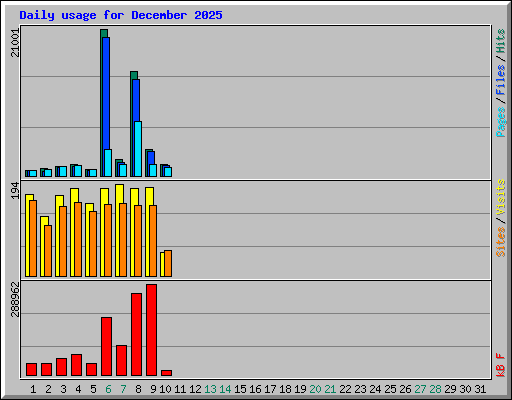
Task: Click the day 31 x-axis label
Action: [x=480, y=389]
